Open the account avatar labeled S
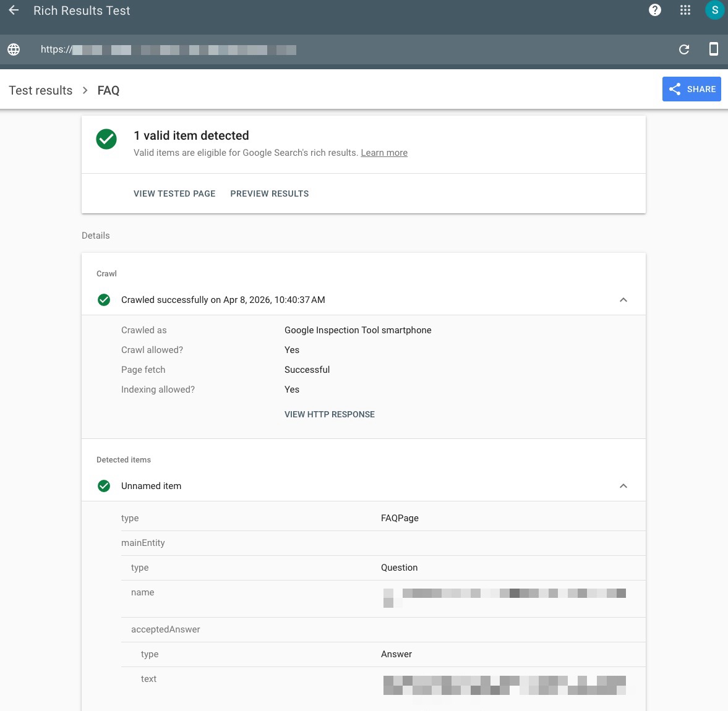728x711 pixels. click(x=714, y=11)
